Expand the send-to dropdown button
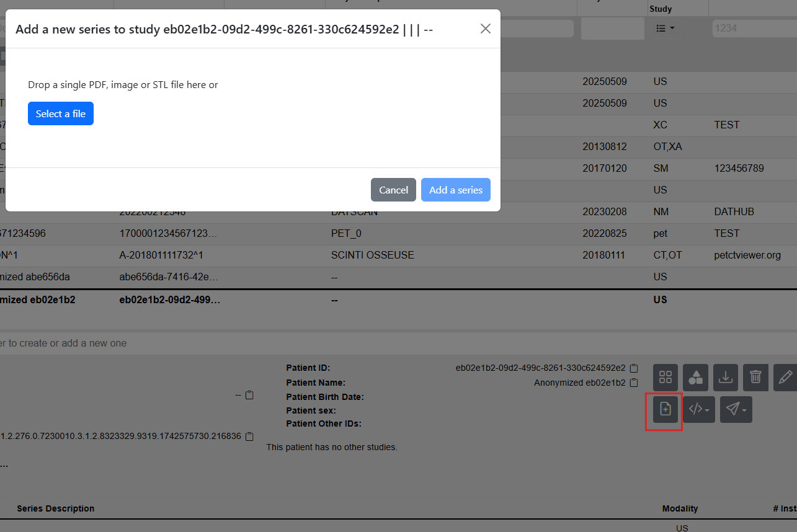 [736, 409]
